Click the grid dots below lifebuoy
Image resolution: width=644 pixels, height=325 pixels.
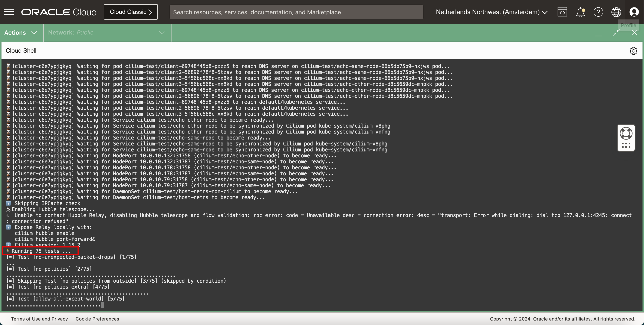tap(626, 145)
